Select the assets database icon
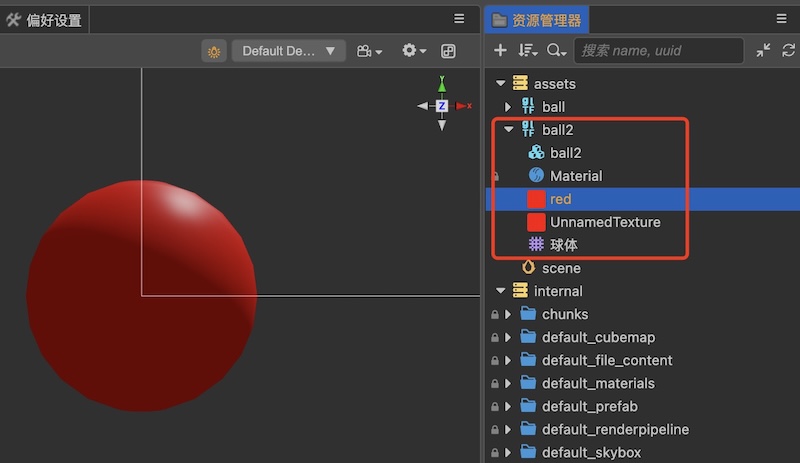 pos(520,83)
